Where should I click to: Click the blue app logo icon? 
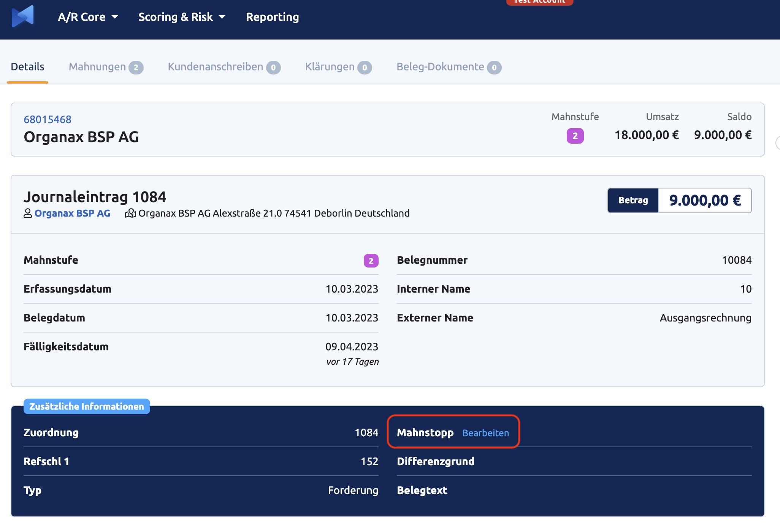(x=23, y=16)
